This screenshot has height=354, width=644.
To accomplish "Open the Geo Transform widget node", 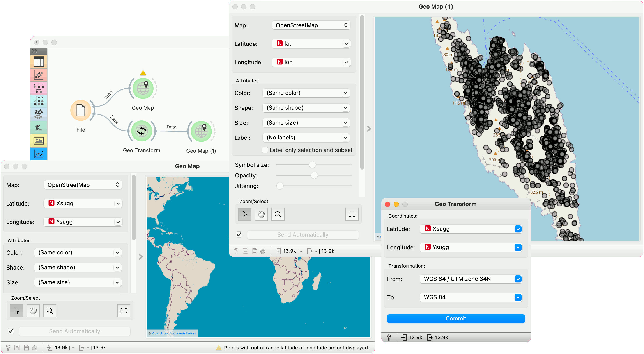I will (x=142, y=131).
